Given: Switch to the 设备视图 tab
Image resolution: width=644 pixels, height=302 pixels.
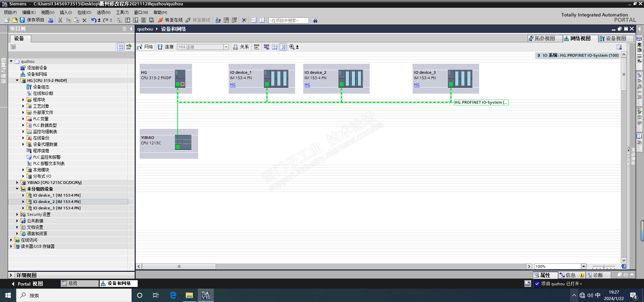Looking at the screenshot, I should (616, 39).
